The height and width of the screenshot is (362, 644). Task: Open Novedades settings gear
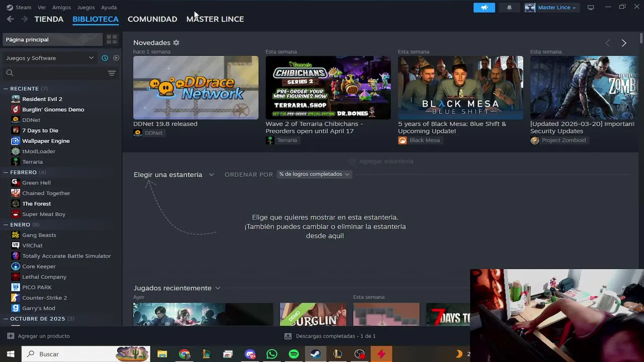[x=176, y=43]
